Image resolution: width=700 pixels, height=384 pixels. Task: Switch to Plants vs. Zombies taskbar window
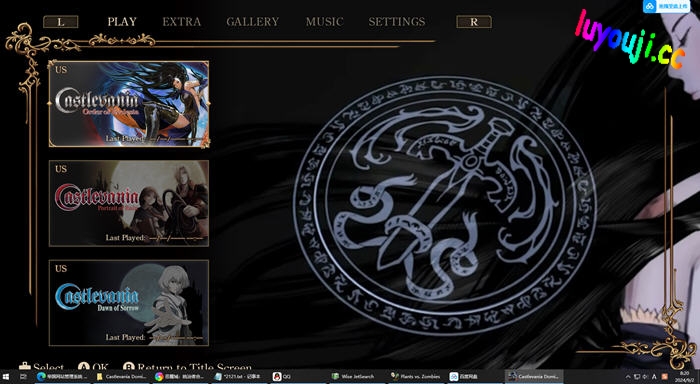[416, 377]
